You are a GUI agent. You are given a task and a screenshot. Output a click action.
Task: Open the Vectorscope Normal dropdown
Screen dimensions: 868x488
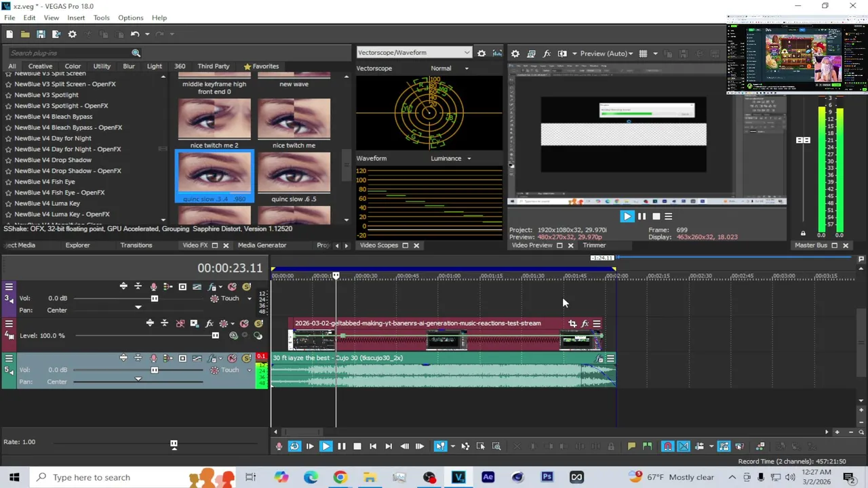pyautogui.click(x=450, y=68)
